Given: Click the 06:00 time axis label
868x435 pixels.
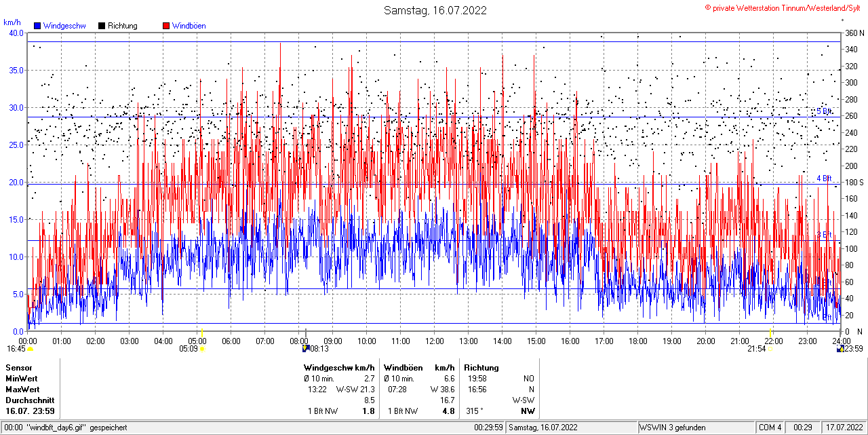Looking at the screenshot, I should tap(231, 341).
